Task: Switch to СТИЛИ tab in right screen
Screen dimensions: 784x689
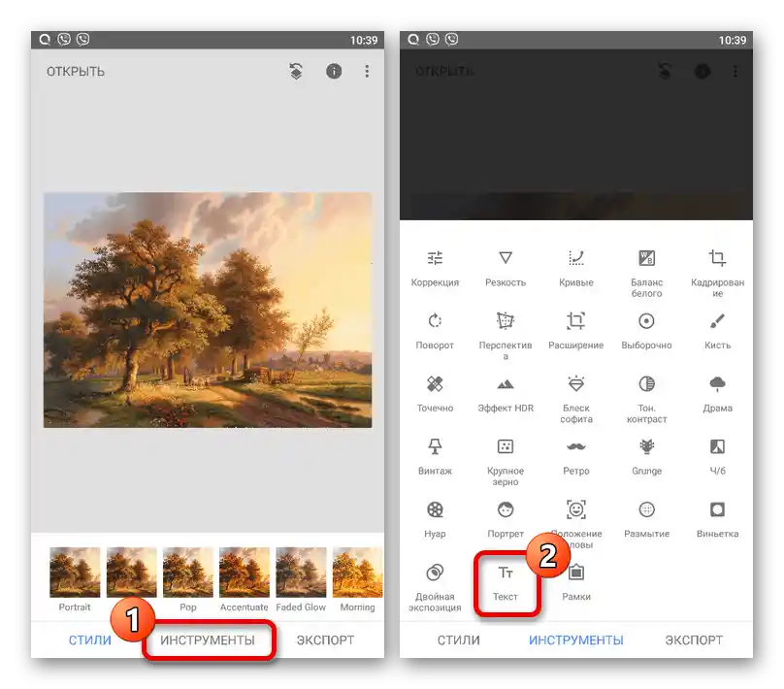Action: click(459, 640)
